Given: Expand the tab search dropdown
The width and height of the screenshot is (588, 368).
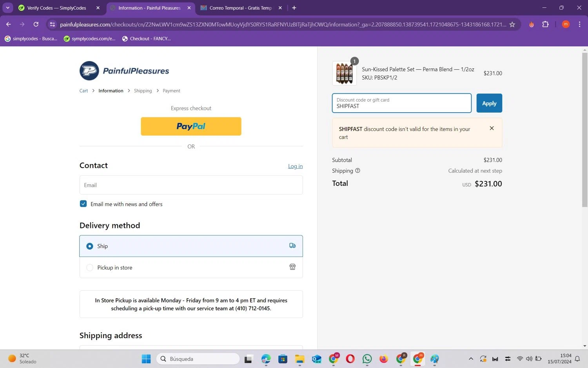Looking at the screenshot, I should tap(7, 8).
